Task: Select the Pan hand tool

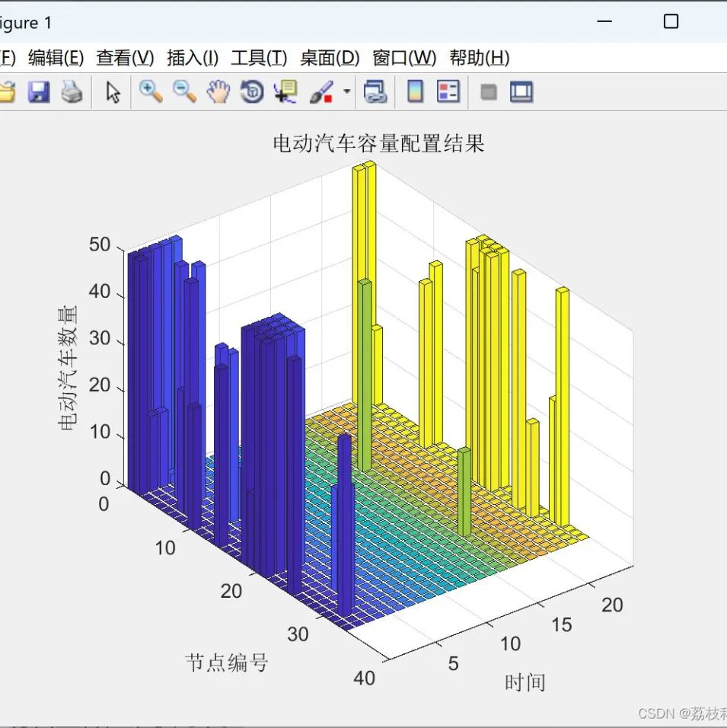Action: 218,91
